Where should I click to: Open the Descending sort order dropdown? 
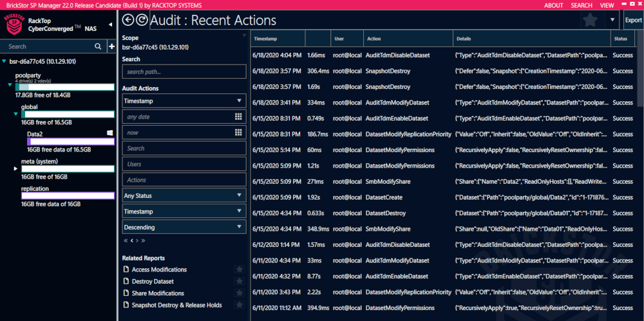click(x=184, y=227)
